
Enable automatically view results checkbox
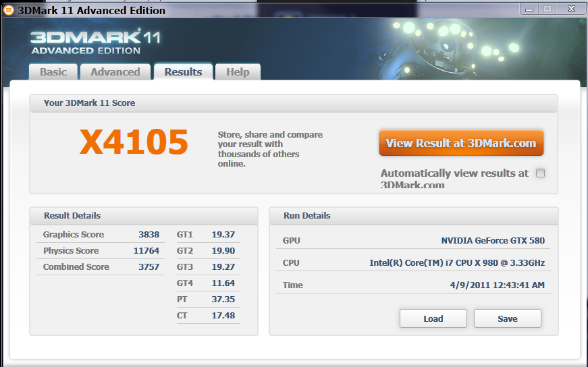tap(540, 173)
